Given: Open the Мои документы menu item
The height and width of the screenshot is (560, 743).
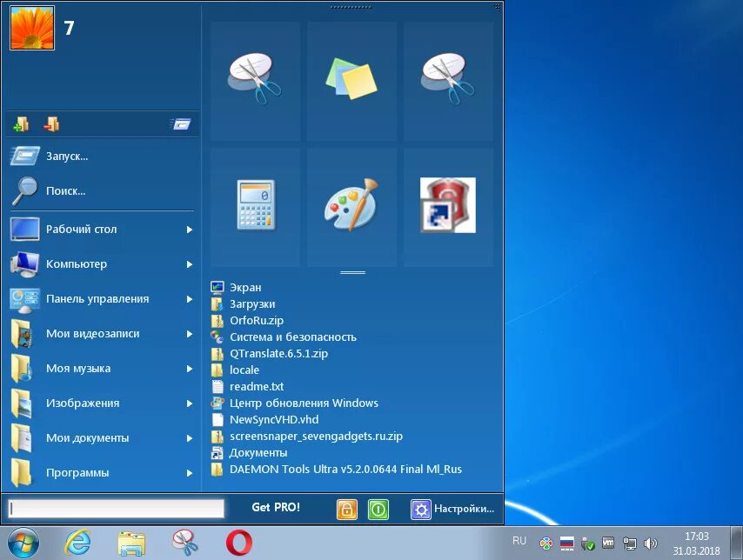Looking at the screenshot, I should coord(102,438).
